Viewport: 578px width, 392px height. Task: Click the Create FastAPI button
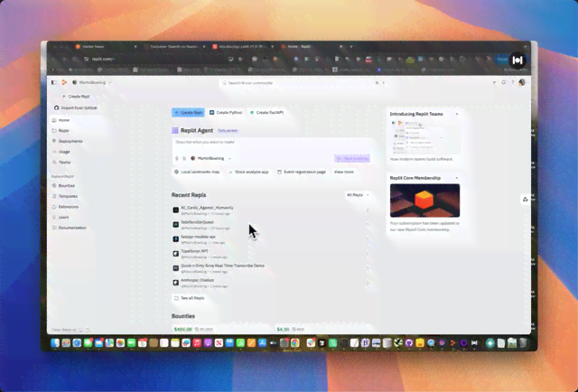point(267,113)
